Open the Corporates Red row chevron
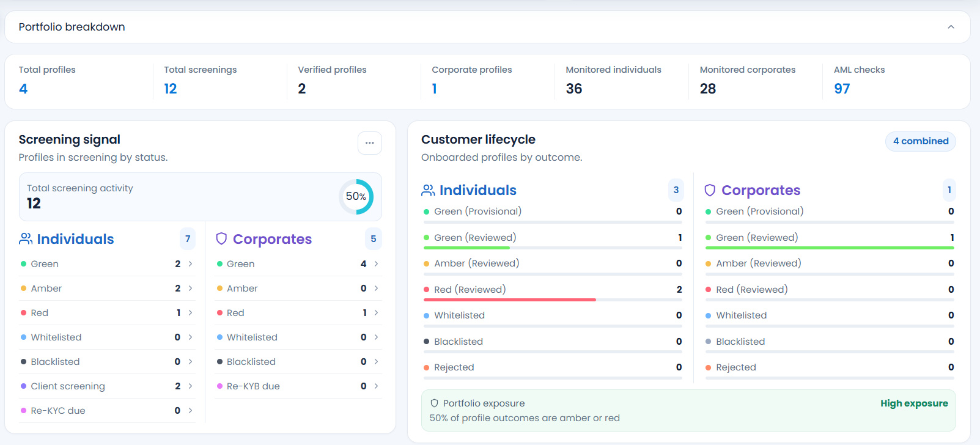 coord(376,313)
